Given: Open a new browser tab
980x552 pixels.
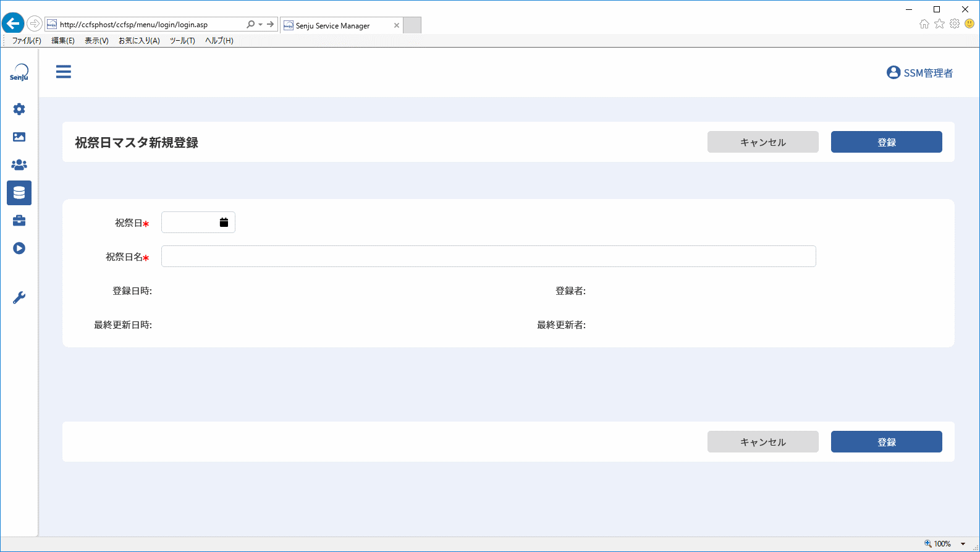Looking at the screenshot, I should tap(412, 25).
